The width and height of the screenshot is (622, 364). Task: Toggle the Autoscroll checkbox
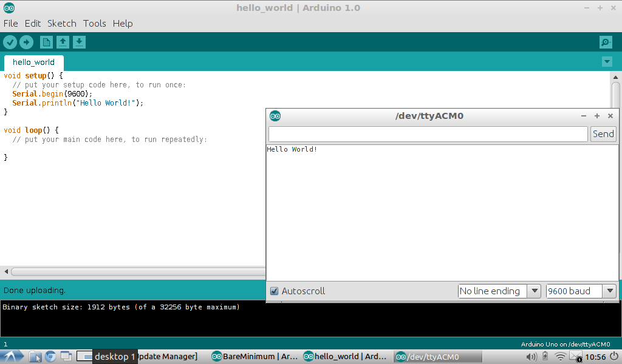tap(274, 291)
